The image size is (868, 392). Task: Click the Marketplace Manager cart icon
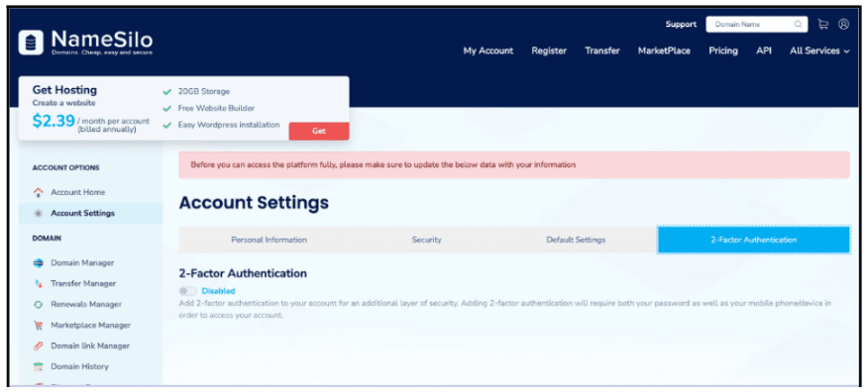pos(39,325)
